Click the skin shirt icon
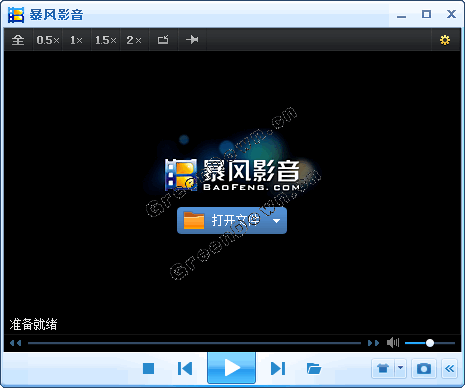465x388 pixels. [x=383, y=368]
